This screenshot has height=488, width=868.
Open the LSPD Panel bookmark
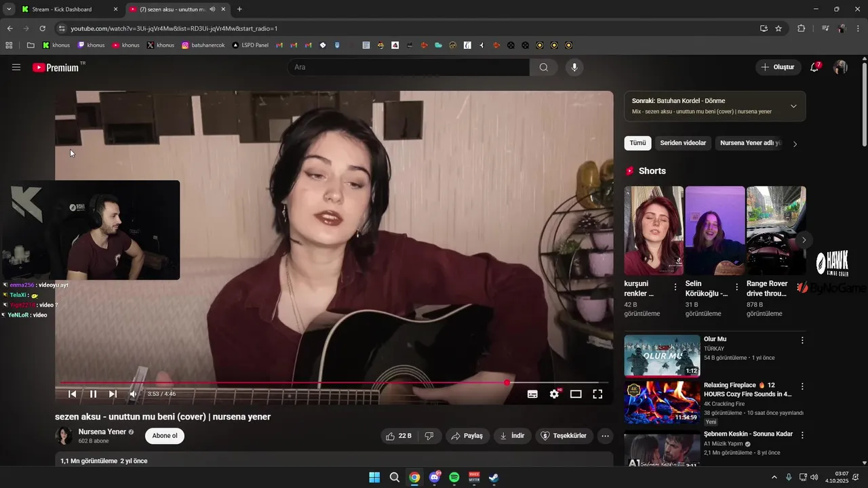(250, 45)
